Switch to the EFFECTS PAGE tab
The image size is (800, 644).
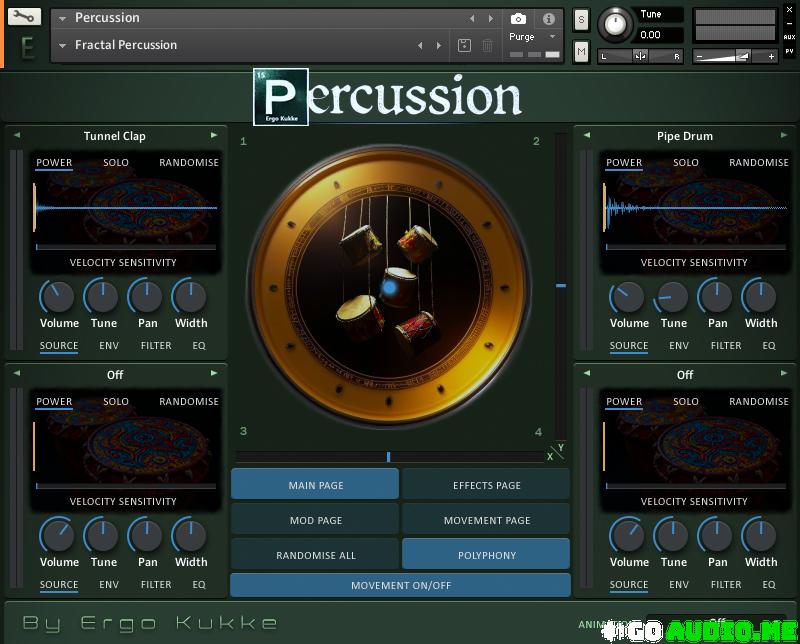tap(486, 485)
